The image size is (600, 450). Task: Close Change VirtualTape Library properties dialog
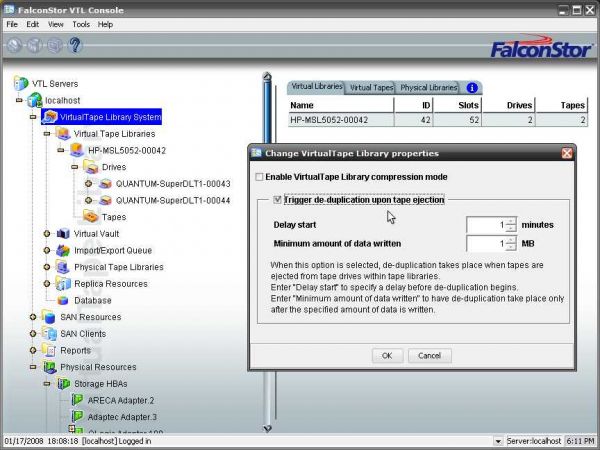pyautogui.click(x=567, y=153)
